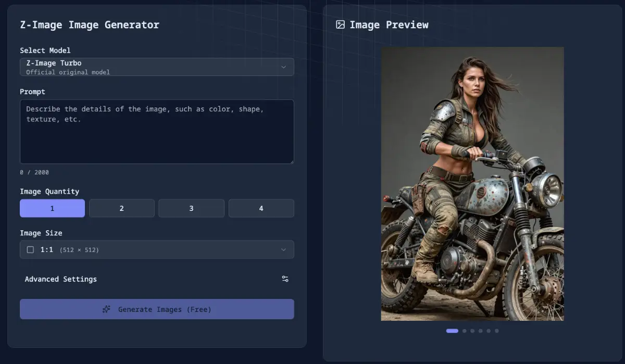Choose 3 as the image quantity

[191, 208]
